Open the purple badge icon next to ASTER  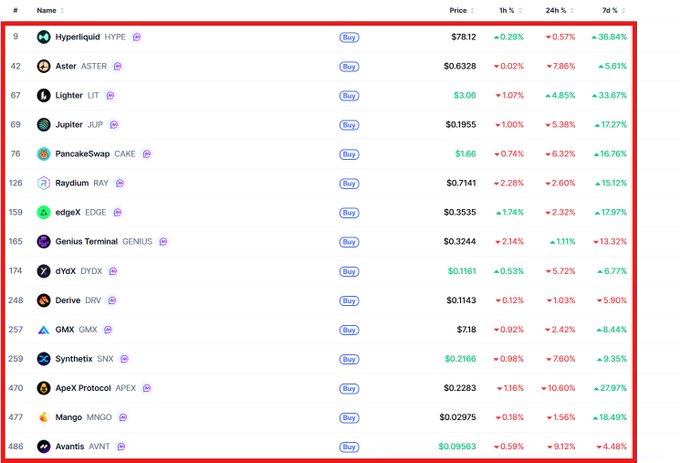tap(118, 66)
